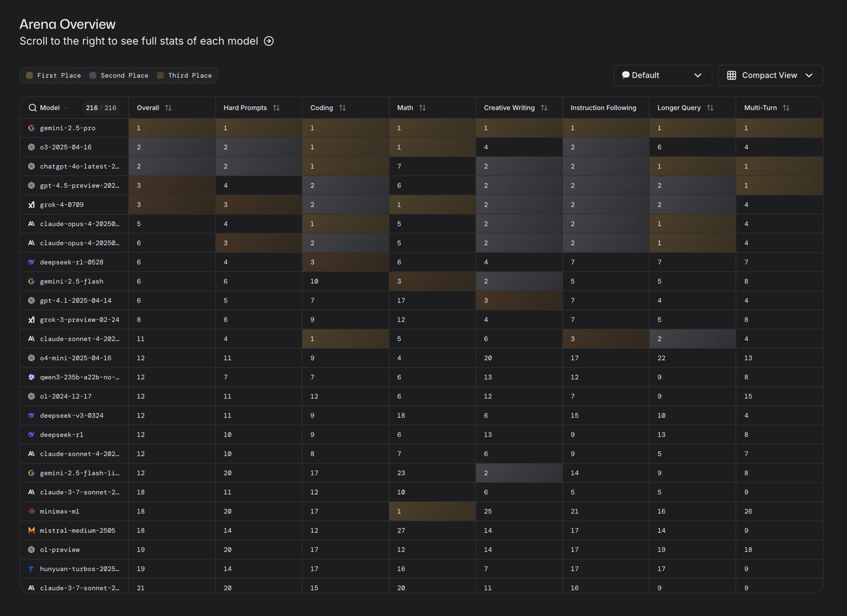Click the Hunyuan logo beside hunyuan-turbos
The width and height of the screenshot is (847, 616).
coord(31,569)
